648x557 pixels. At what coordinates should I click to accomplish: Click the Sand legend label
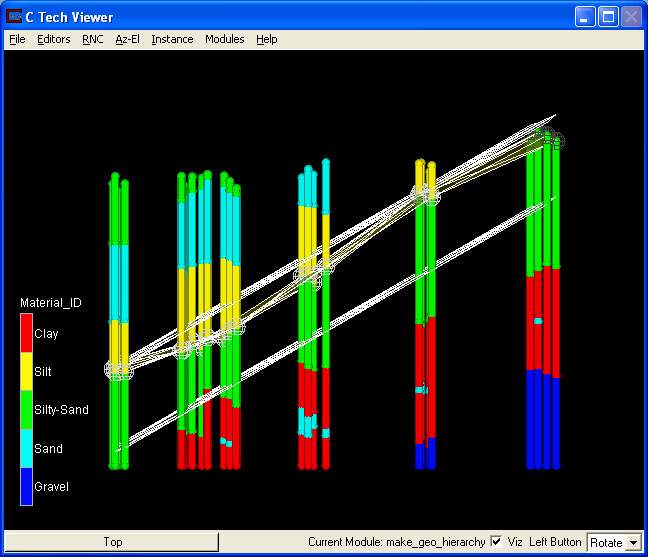pyautogui.click(x=48, y=448)
